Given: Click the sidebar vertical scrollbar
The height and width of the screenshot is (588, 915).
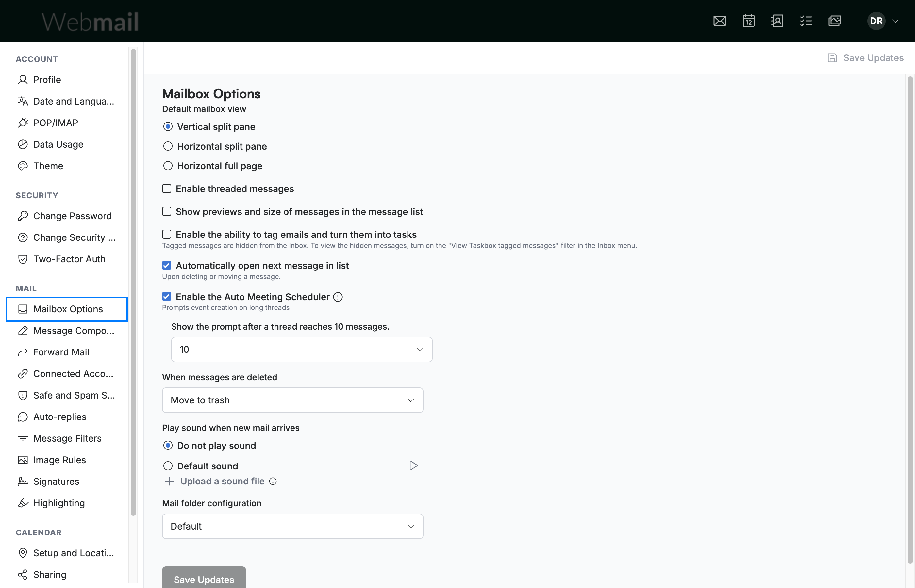Looking at the screenshot, I should click(x=133, y=283).
